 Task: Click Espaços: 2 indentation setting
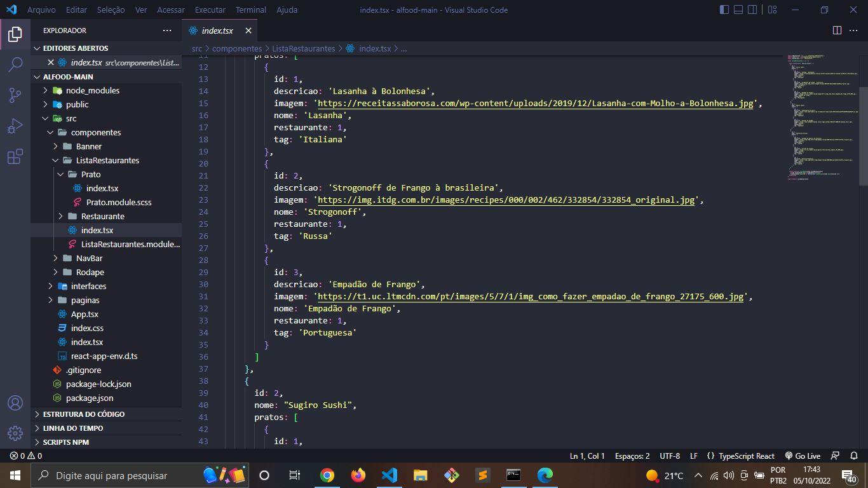point(632,456)
